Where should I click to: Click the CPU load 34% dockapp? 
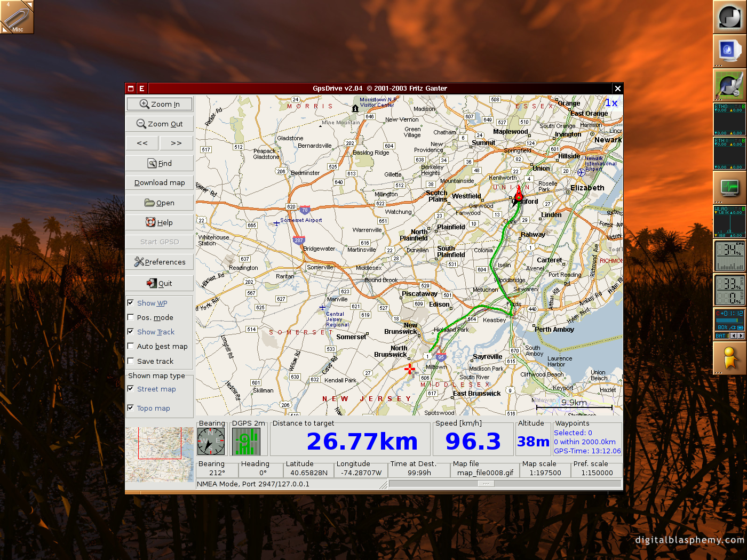point(729,255)
